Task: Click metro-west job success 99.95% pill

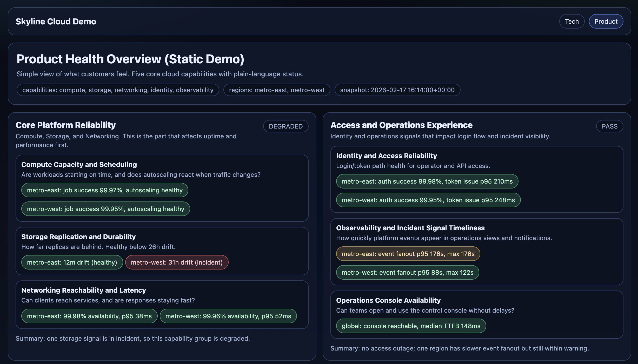Action: pos(105,208)
